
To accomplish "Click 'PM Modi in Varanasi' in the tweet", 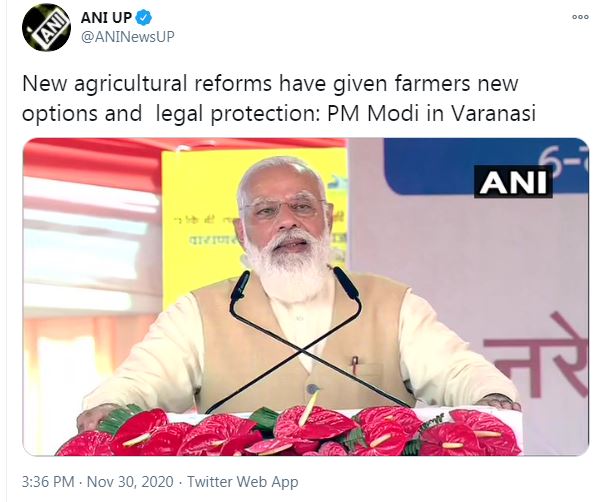I will point(431,113).
